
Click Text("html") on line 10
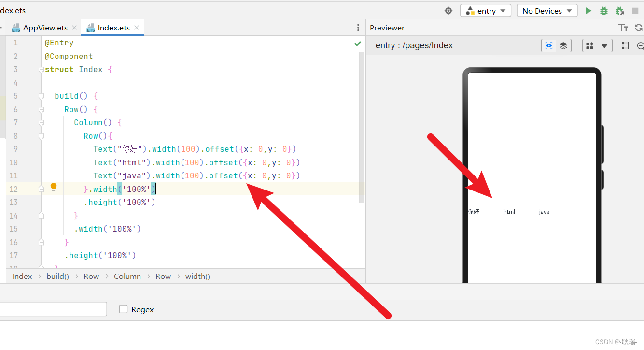tap(123, 162)
